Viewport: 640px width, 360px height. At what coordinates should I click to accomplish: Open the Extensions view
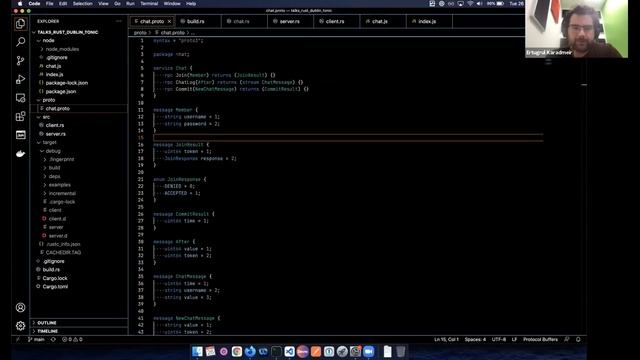tap(20, 117)
